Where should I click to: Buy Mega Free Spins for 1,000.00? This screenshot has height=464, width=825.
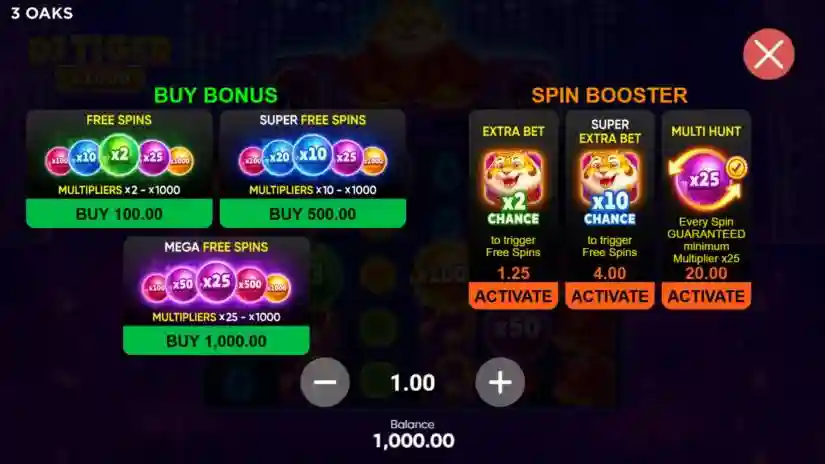click(x=216, y=340)
